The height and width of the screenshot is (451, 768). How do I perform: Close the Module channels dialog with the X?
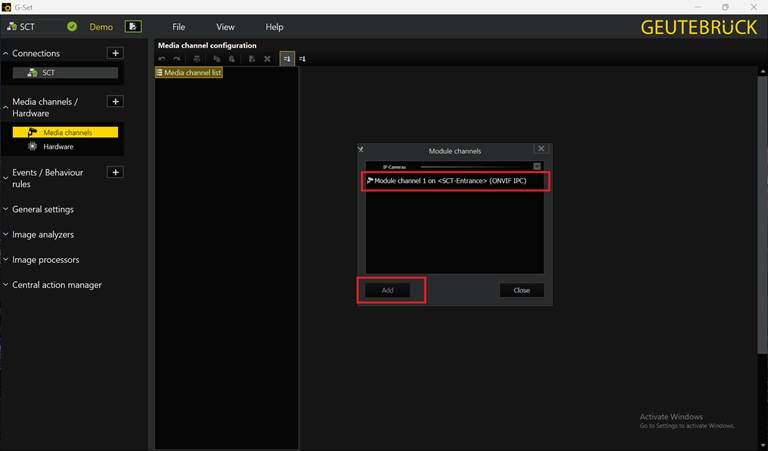[x=541, y=148]
